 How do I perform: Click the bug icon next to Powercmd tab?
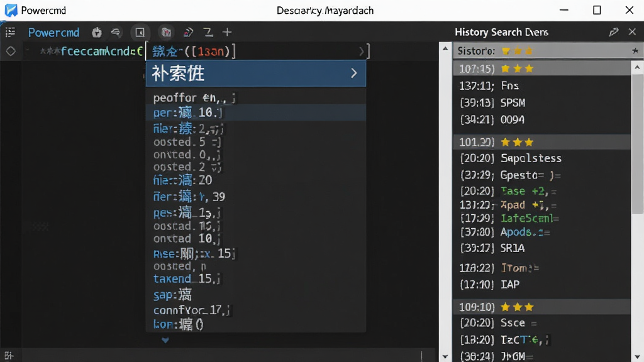coord(96,33)
